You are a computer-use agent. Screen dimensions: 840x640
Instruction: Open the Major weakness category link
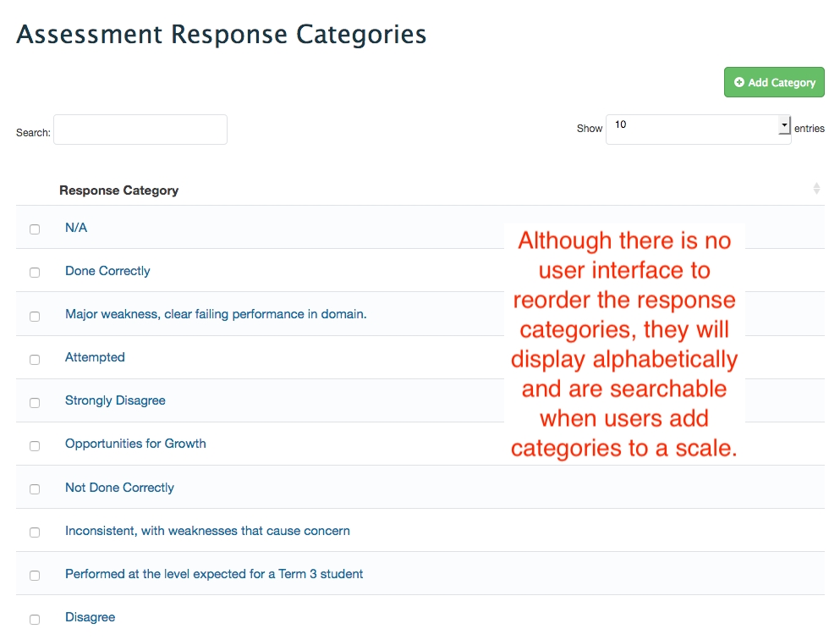point(216,314)
